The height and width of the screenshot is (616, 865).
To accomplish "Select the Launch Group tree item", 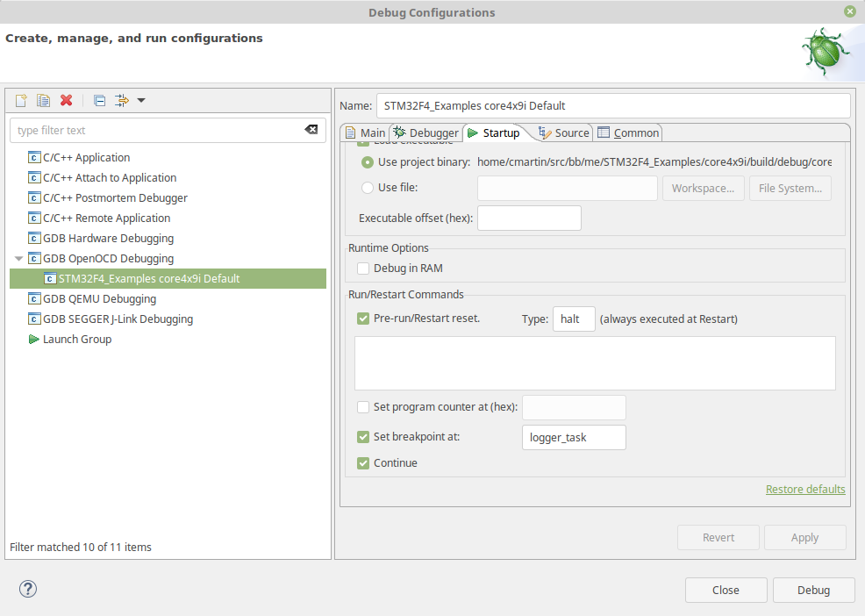I will (76, 340).
